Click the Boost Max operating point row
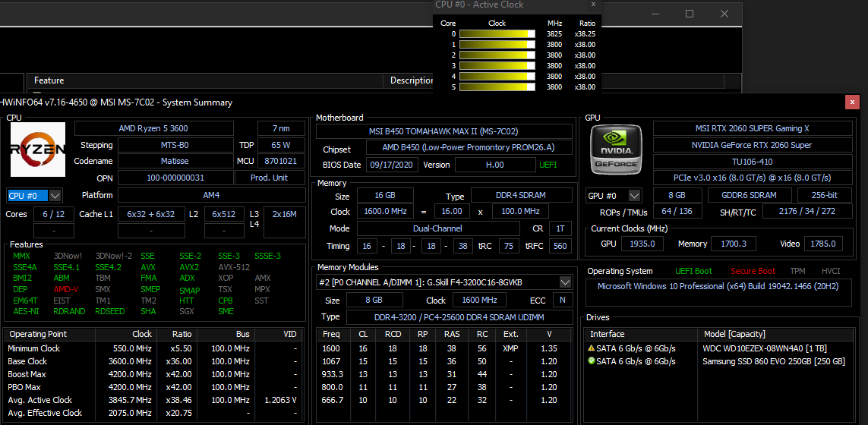 click(153, 374)
